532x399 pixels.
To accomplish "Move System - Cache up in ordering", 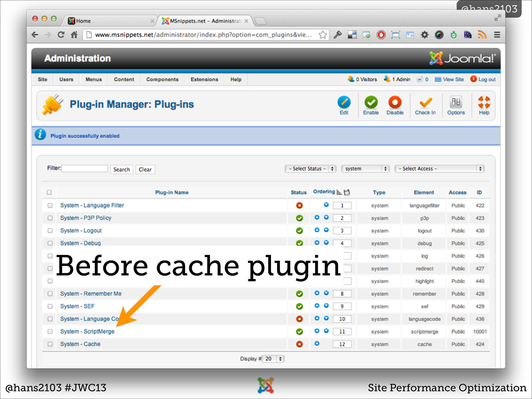I will (317, 343).
